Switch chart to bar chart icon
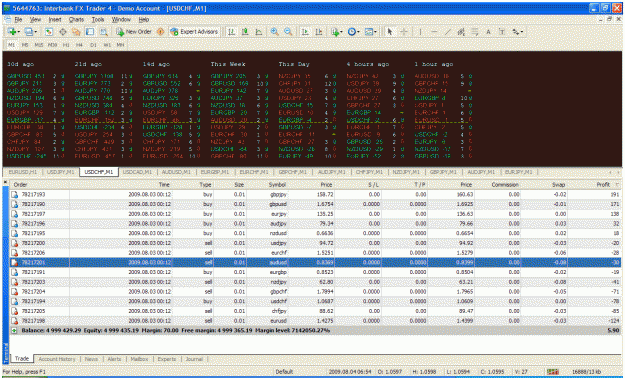 coord(231,32)
